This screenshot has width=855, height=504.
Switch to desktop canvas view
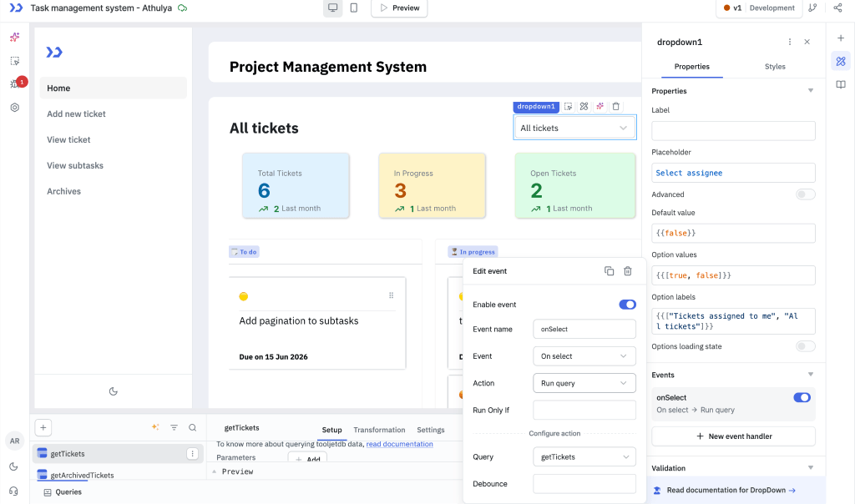332,8
